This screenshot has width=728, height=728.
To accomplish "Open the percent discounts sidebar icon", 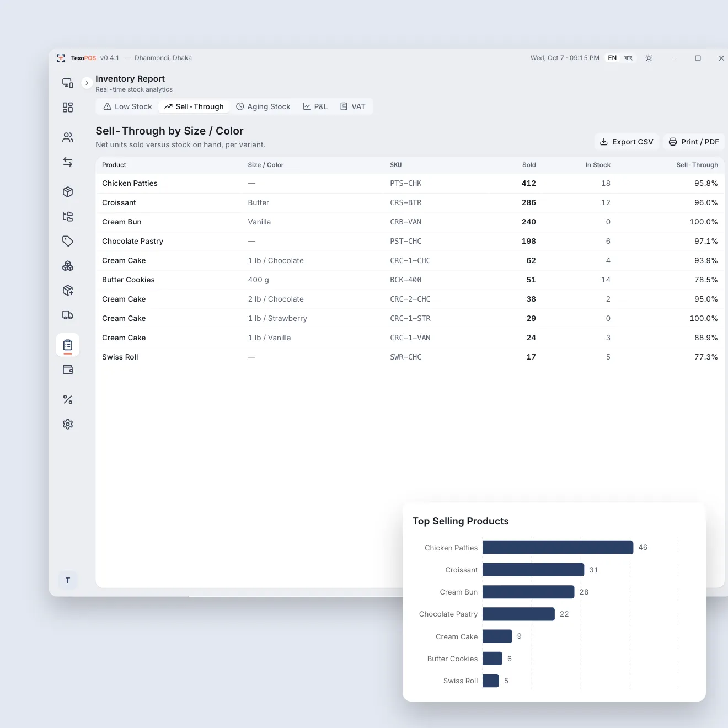I will point(68,399).
